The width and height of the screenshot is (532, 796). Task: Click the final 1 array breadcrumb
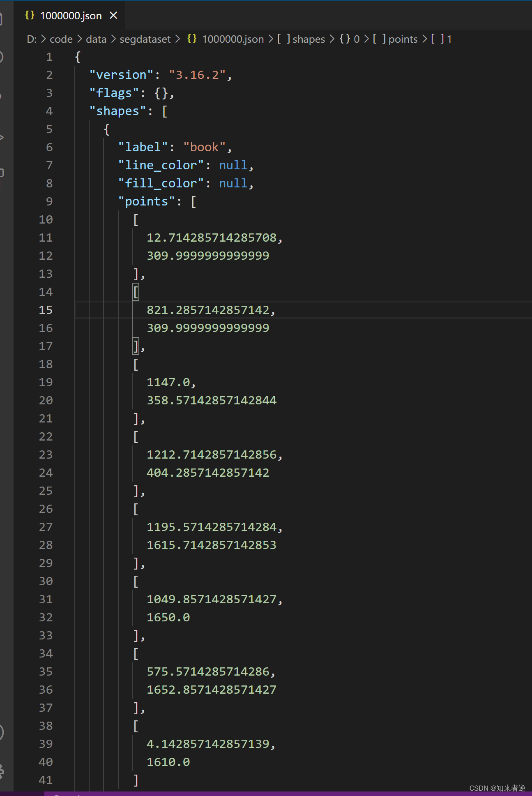click(449, 39)
